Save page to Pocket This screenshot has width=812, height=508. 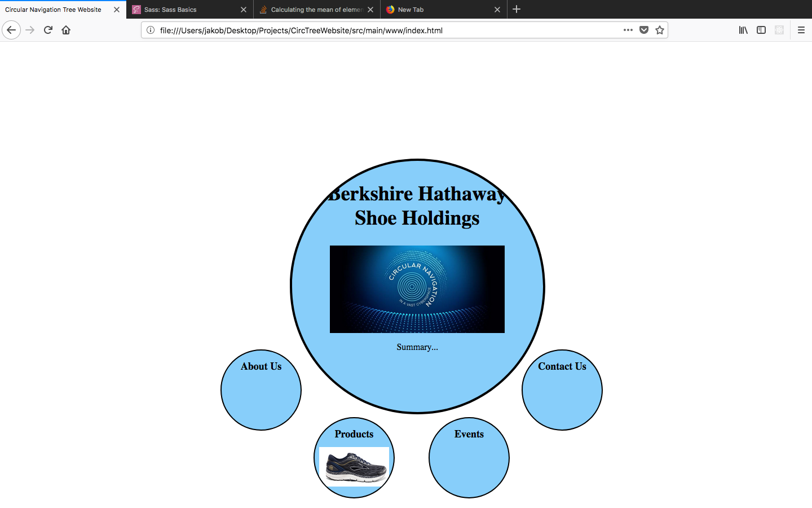644,30
